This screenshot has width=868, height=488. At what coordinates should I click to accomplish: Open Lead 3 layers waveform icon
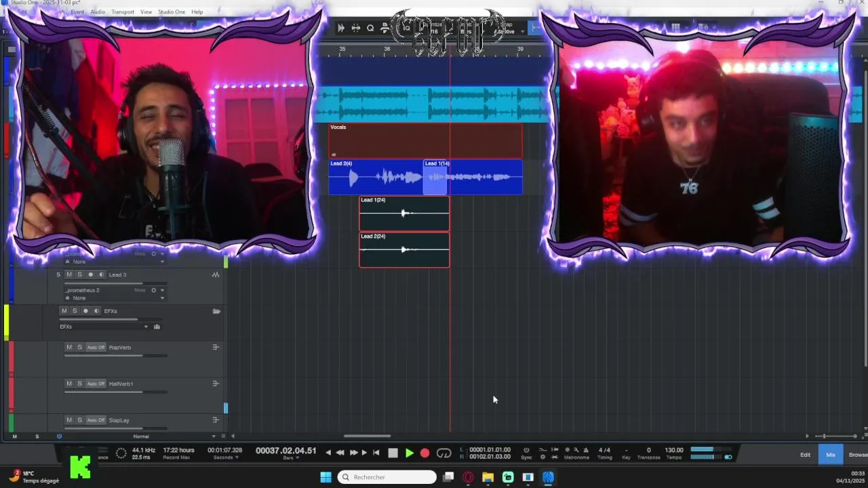[x=216, y=274]
